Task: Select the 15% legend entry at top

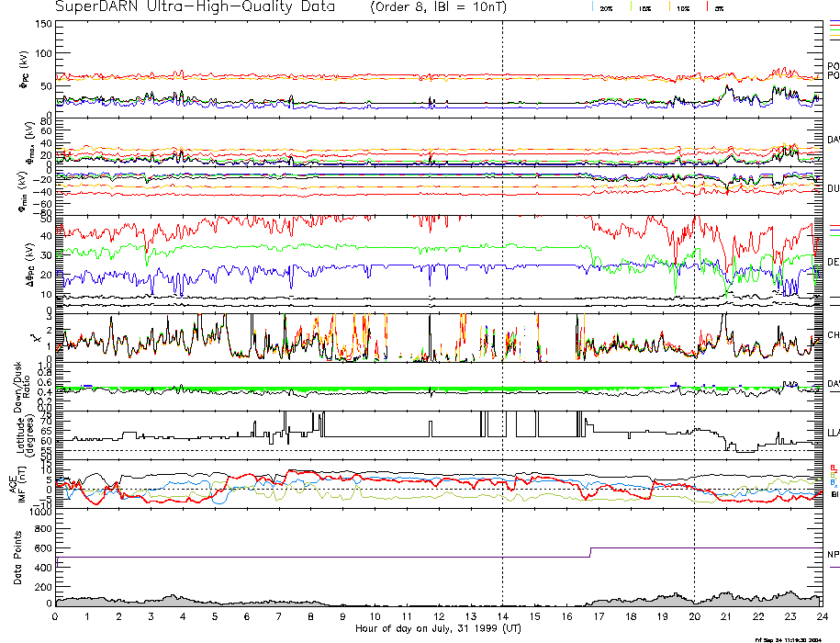Action: (x=644, y=8)
